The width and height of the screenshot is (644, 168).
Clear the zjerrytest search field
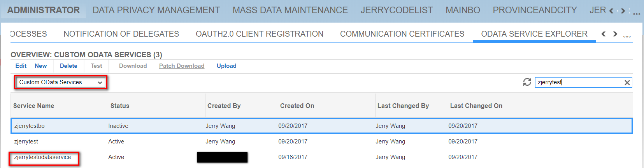[x=627, y=83]
